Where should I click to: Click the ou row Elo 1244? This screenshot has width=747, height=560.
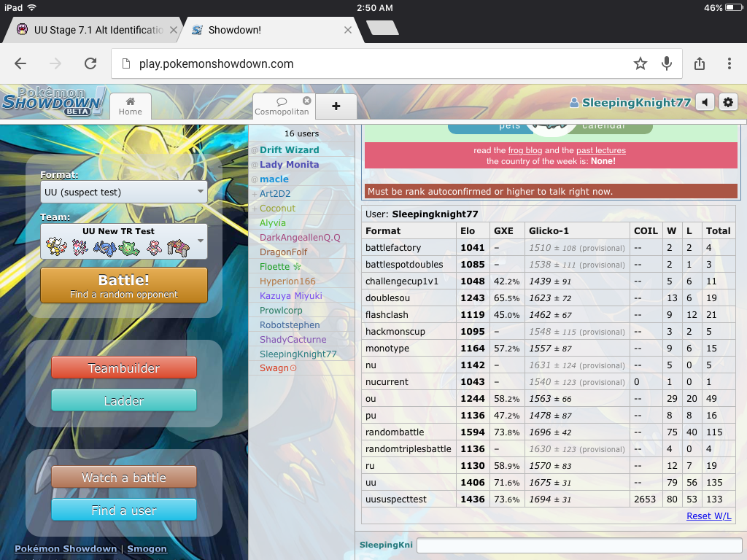tap(472, 399)
